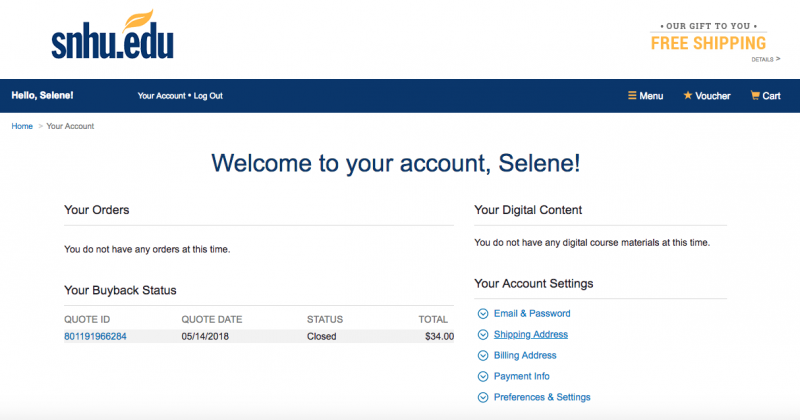Open Your Account in navigation bar

click(161, 96)
